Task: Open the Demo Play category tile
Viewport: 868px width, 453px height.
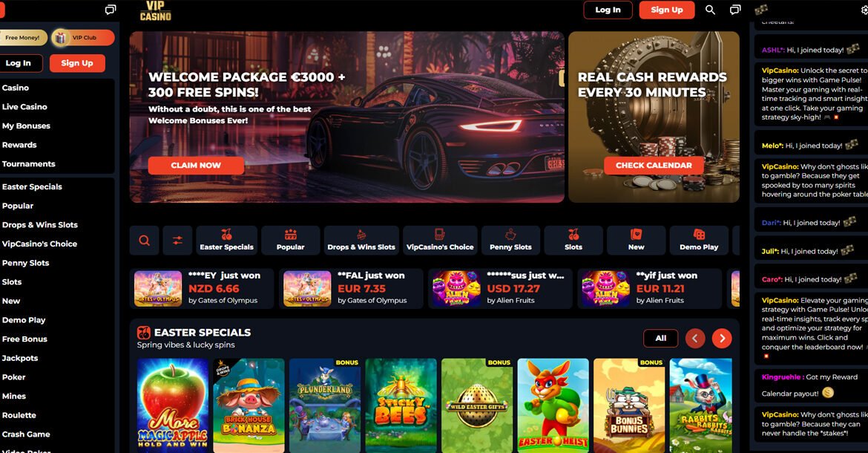Action: point(699,241)
